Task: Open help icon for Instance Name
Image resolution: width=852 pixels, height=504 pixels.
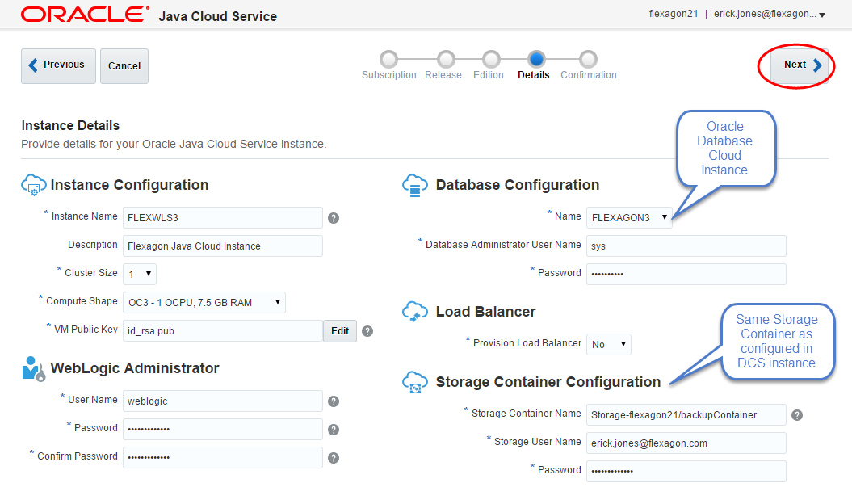Action: pos(334,218)
